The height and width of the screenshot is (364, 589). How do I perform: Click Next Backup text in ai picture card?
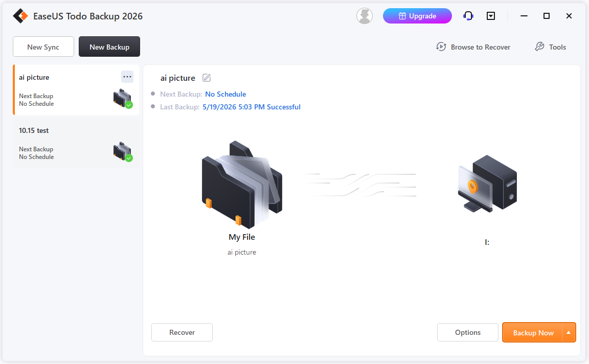point(36,96)
